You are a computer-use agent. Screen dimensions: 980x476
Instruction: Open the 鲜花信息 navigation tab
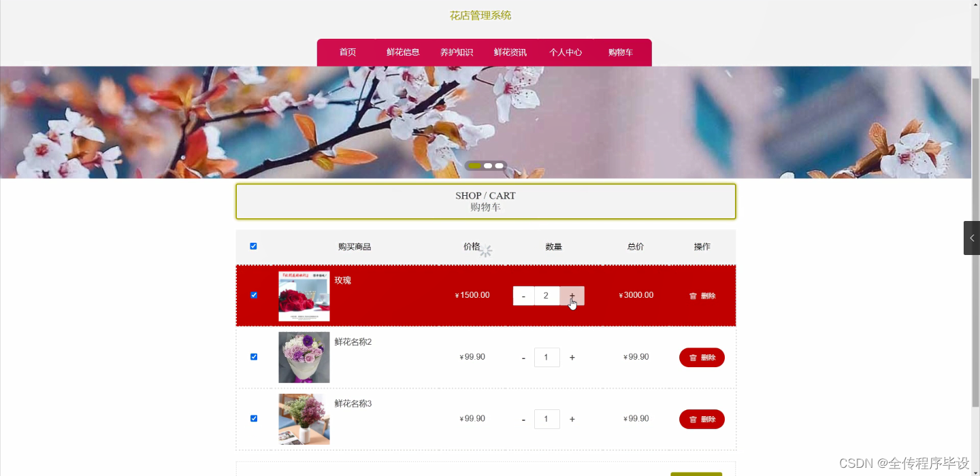(x=402, y=52)
